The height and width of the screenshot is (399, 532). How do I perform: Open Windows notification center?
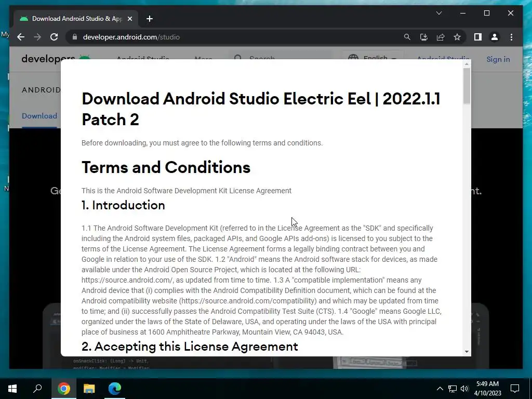pos(515,389)
